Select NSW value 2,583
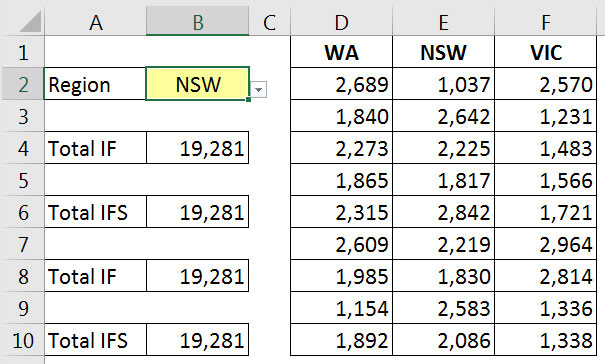The height and width of the screenshot is (364, 605). (443, 308)
